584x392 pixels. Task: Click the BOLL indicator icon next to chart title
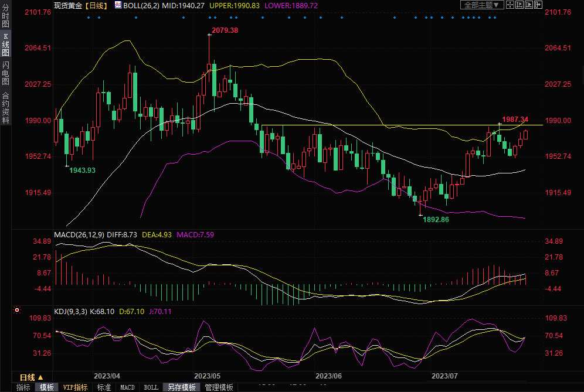click(x=118, y=5)
